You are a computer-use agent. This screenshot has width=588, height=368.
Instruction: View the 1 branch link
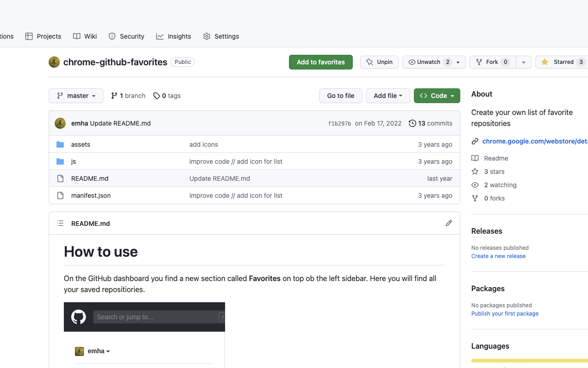pyautogui.click(x=128, y=96)
